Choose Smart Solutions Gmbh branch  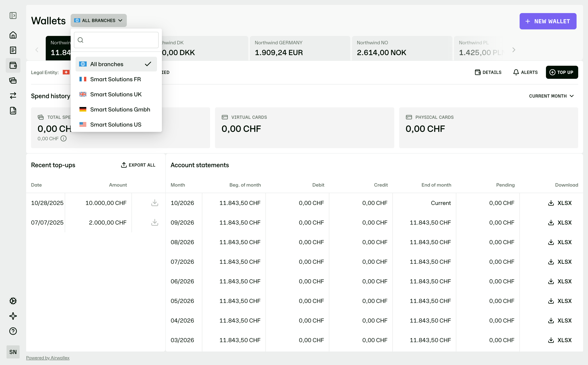click(x=116, y=109)
